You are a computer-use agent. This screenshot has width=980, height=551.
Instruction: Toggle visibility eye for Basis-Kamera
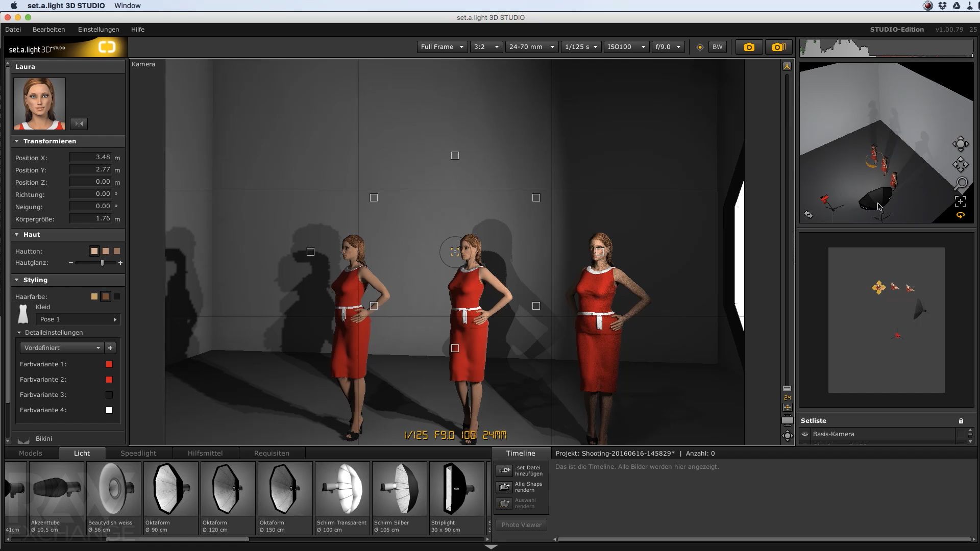(x=805, y=434)
